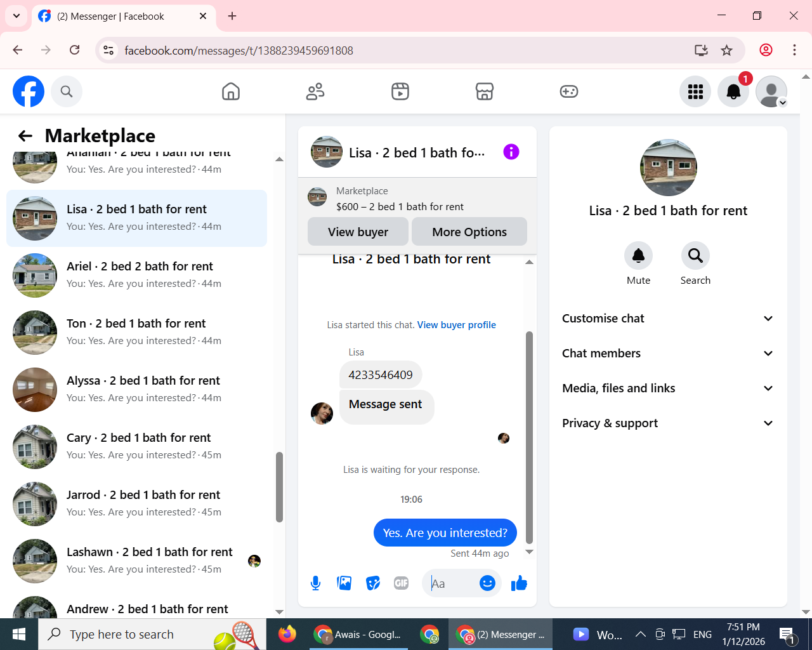This screenshot has height=650, width=812.
Task: View site information icon in address bar
Action: tap(108, 50)
